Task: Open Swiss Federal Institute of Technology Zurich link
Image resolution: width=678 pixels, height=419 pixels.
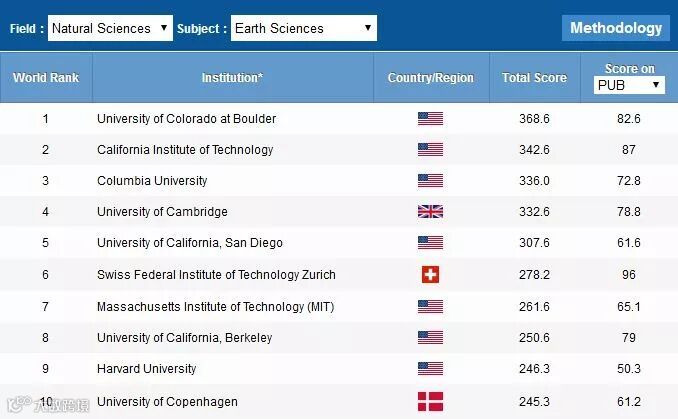Action: (216, 275)
